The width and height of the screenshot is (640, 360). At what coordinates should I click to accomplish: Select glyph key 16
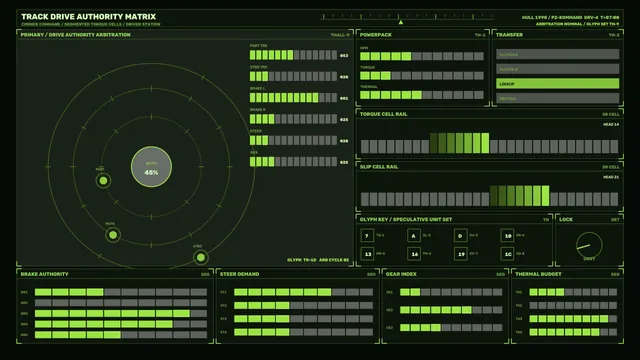(x=413, y=254)
